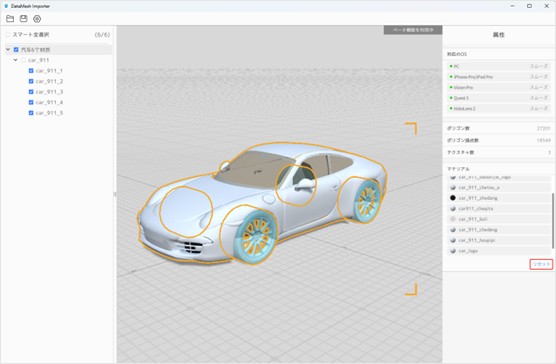Image resolution: width=556 pixels, height=364 pixels.
Task: Collapse the car_911 tree node
Action: 16,60
